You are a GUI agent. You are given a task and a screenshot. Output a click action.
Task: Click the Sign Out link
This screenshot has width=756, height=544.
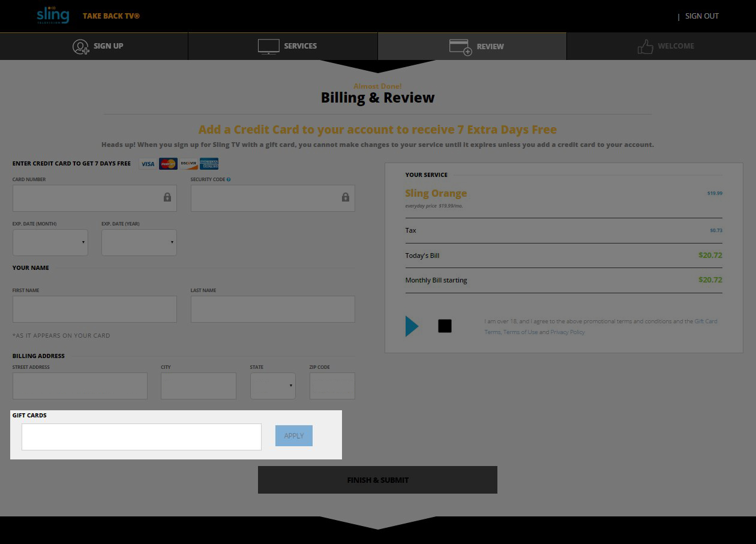tap(702, 16)
